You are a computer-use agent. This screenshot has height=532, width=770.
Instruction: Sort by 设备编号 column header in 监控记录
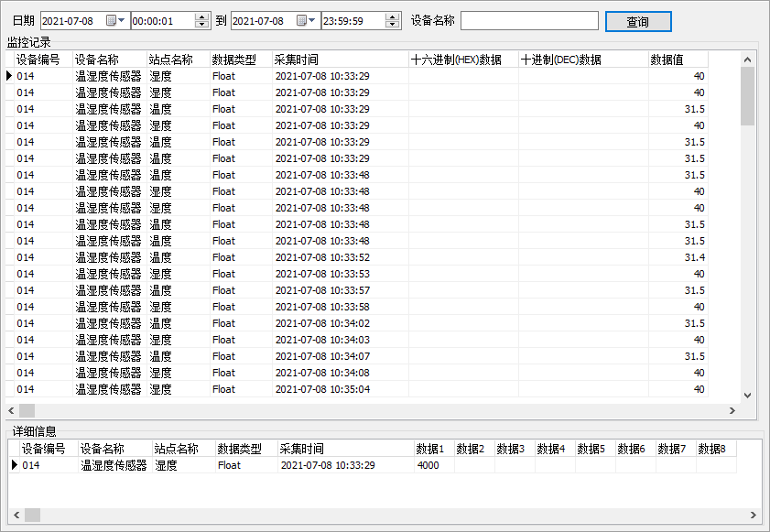point(44,60)
